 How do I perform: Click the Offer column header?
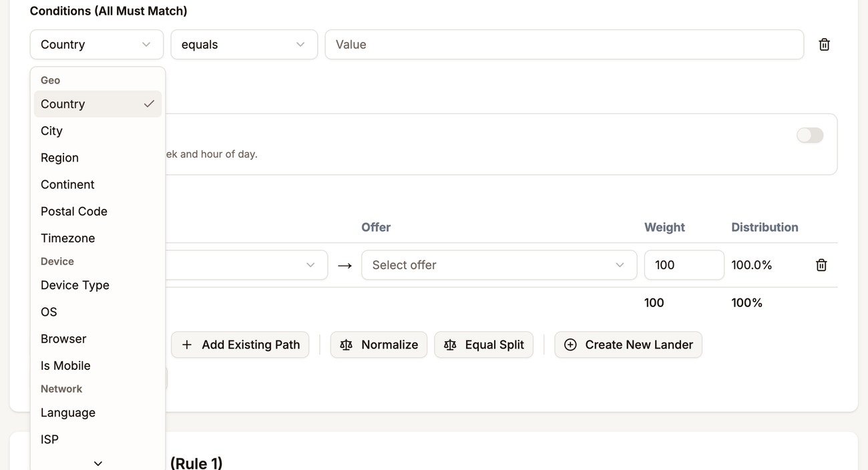click(376, 227)
